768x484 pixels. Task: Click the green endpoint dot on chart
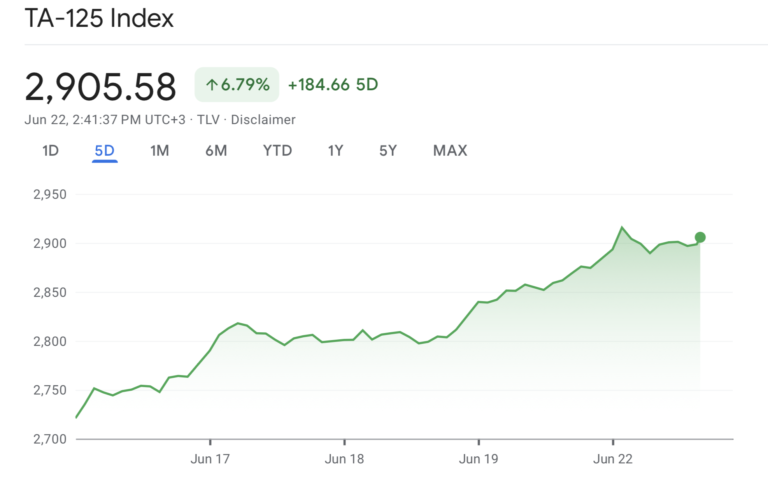click(x=700, y=237)
